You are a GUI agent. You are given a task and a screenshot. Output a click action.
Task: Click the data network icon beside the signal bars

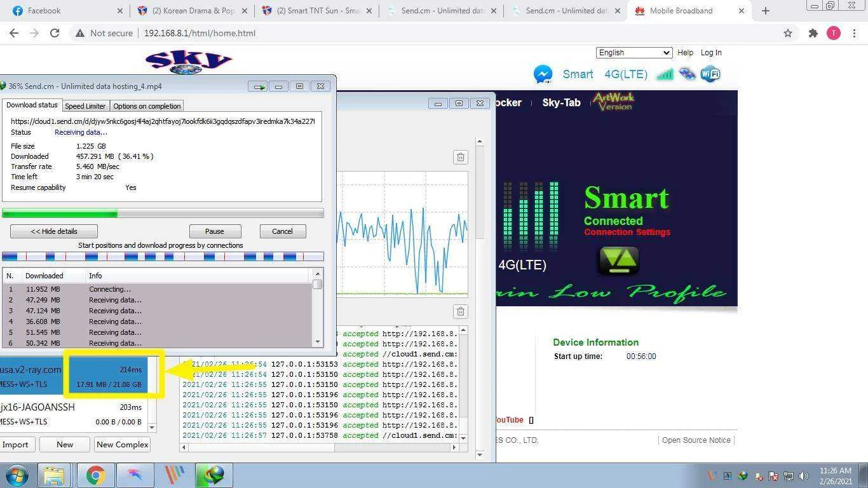pyautogui.click(x=688, y=74)
